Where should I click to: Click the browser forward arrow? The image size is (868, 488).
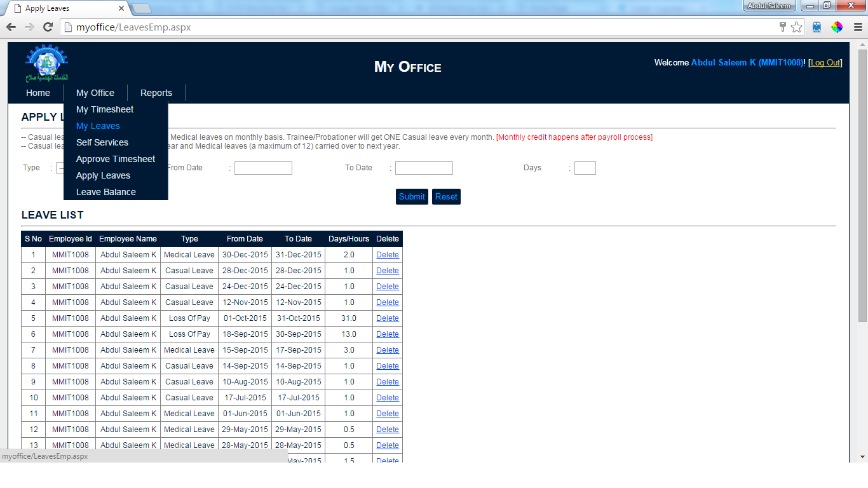(29, 27)
